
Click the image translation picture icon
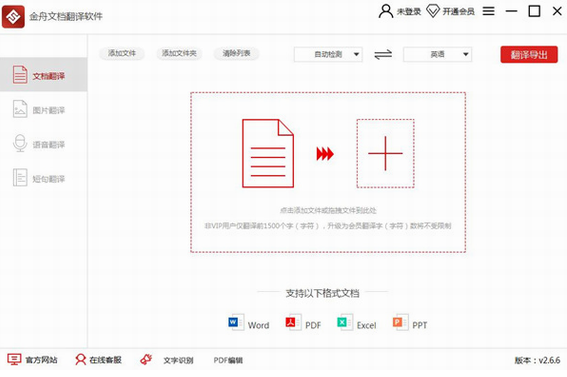[x=20, y=109]
